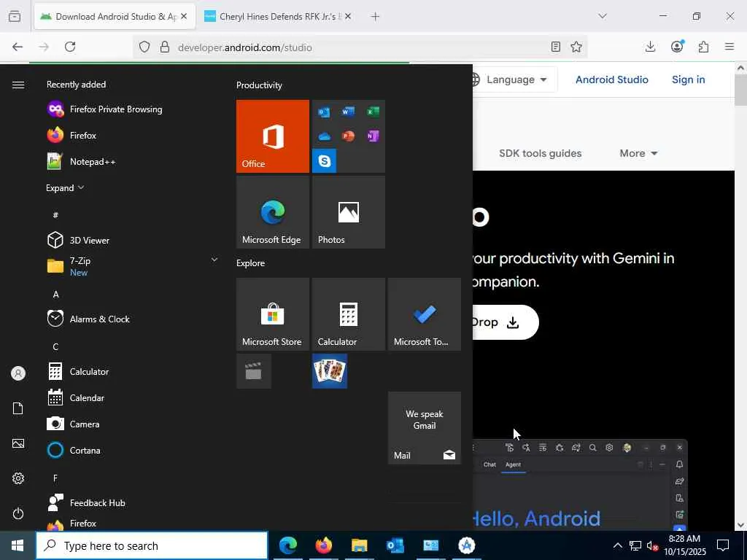Viewport: 747px width, 560px height.
Task: Expand the Start menu hamburger navigation
Action: point(18,85)
